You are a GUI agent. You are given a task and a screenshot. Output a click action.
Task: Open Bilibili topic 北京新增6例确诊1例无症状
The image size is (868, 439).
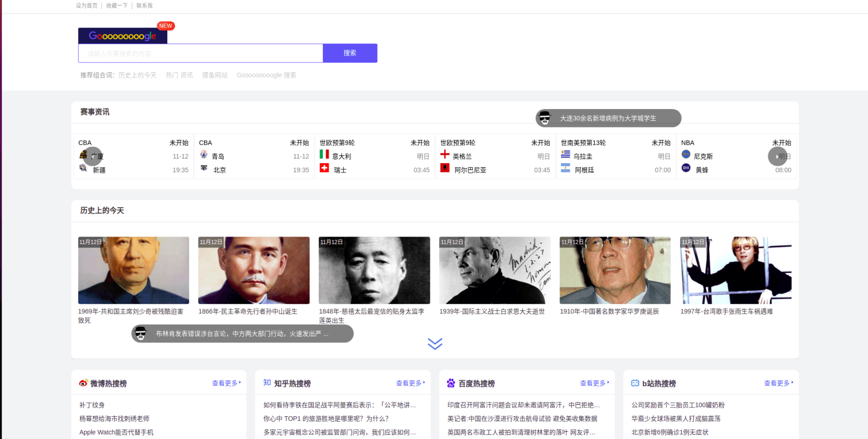click(x=670, y=432)
